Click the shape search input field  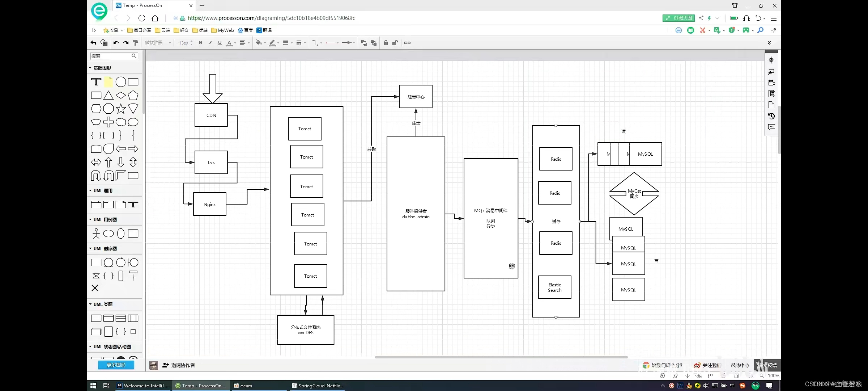(111, 56)
